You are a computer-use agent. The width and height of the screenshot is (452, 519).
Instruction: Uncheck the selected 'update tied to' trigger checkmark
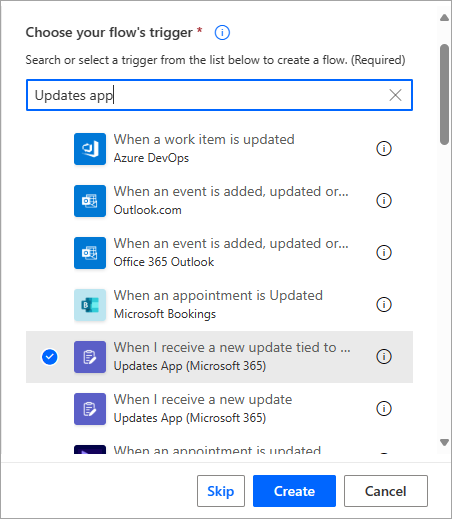point(50,357)
